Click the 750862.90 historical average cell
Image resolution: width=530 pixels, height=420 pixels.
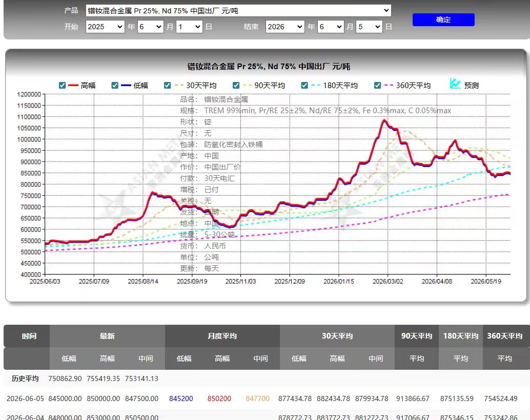65,379
